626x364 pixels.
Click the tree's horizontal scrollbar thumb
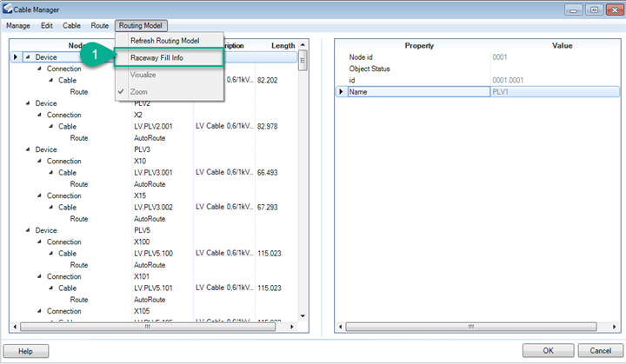coord(148,327)
